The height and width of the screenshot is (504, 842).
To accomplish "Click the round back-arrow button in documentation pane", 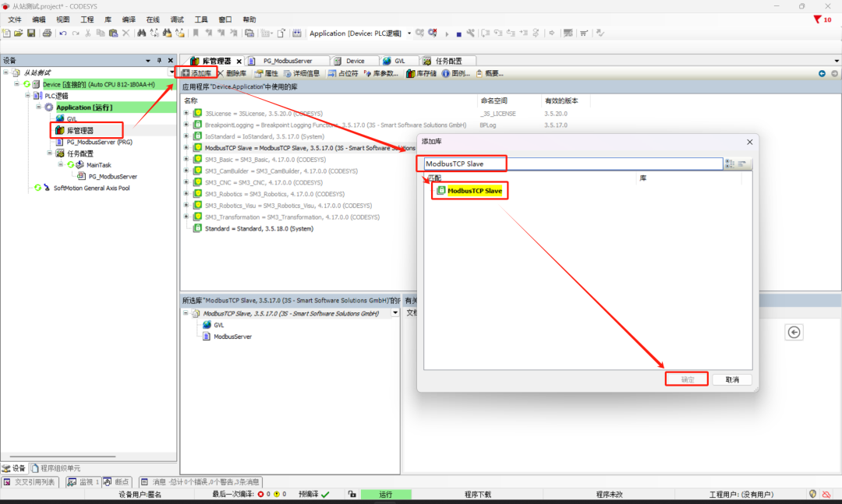I will [x=794, y=333].
